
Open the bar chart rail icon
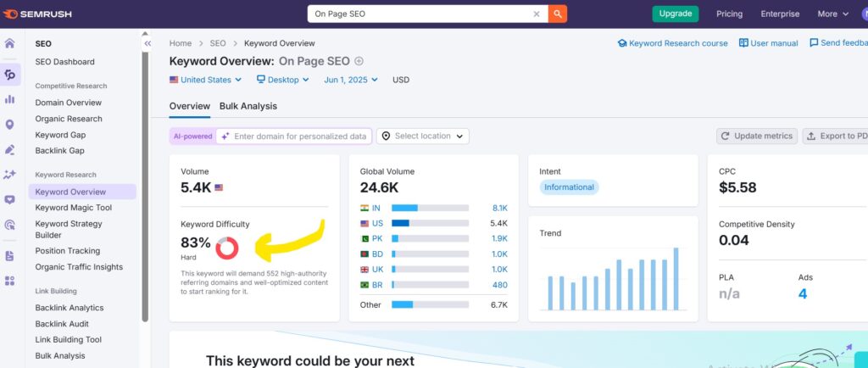pos(10,99)
